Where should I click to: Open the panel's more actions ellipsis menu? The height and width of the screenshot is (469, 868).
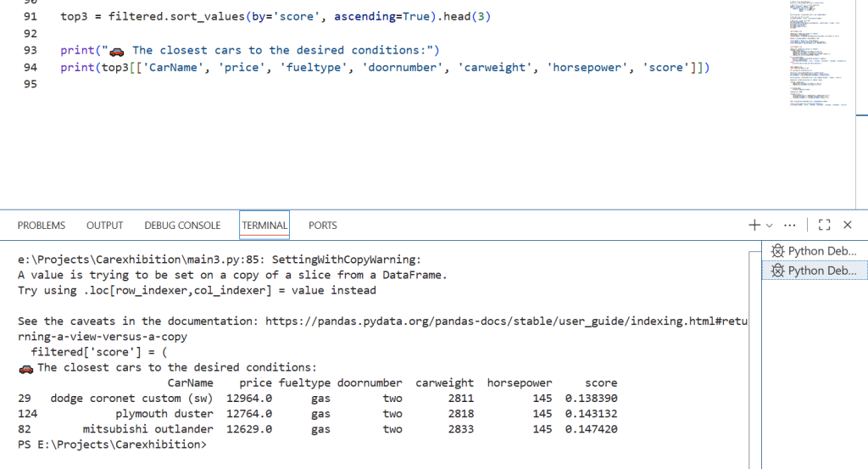[x=790, y=225]
